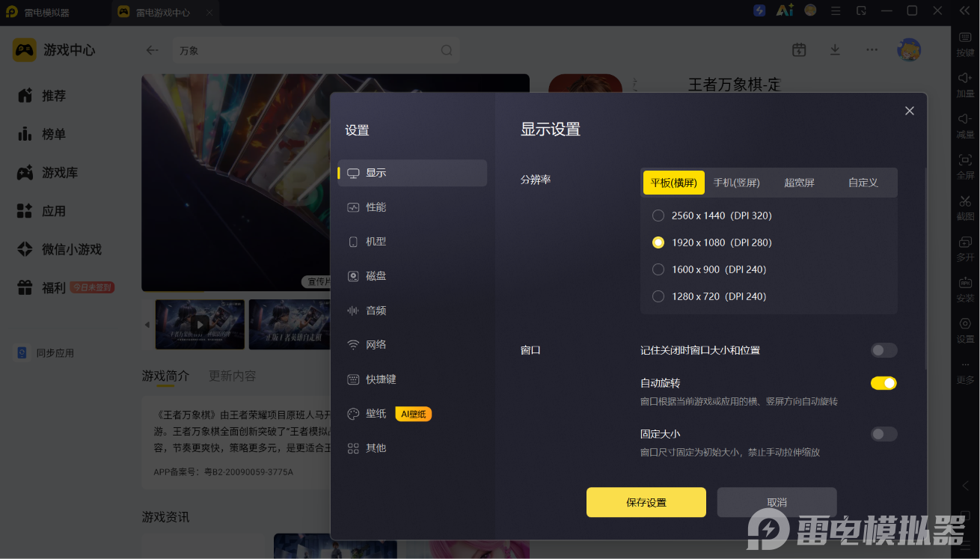This screenshot has height=559, width=980.
Task: Open the 超宽屏 resolution tab
Action: 799,183
